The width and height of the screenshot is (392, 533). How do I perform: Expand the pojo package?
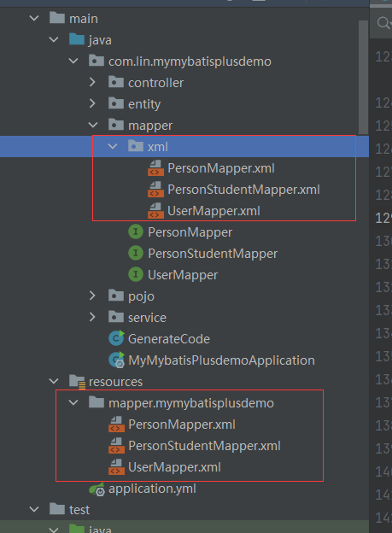point(92,296)
